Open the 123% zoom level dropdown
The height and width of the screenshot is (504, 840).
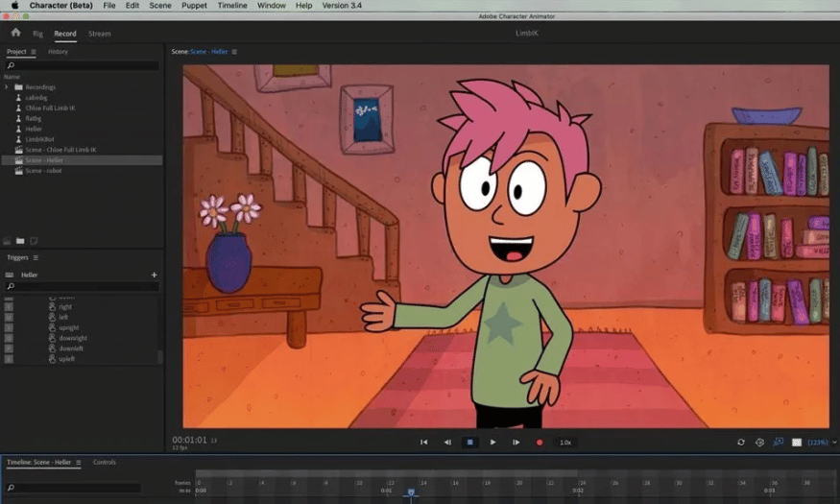[x=822, y=443]
